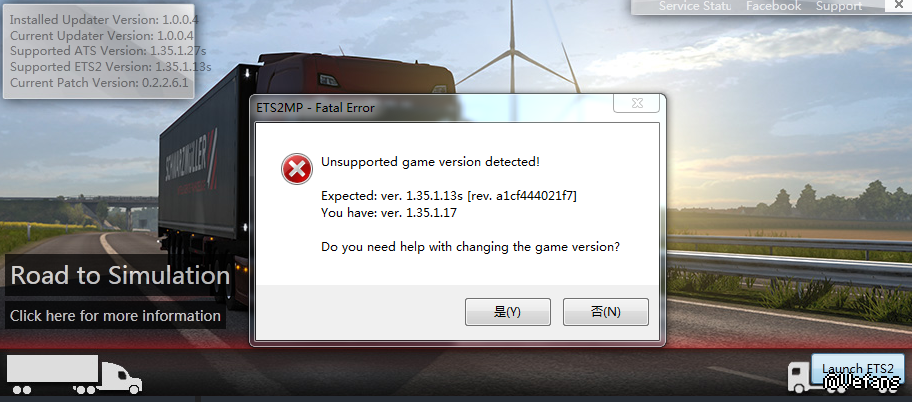Click the Supported ETS2 Version line
Image resolution: width=912 pixels, height=402 pixels.
pyautogui.click(x=111, y=67)
